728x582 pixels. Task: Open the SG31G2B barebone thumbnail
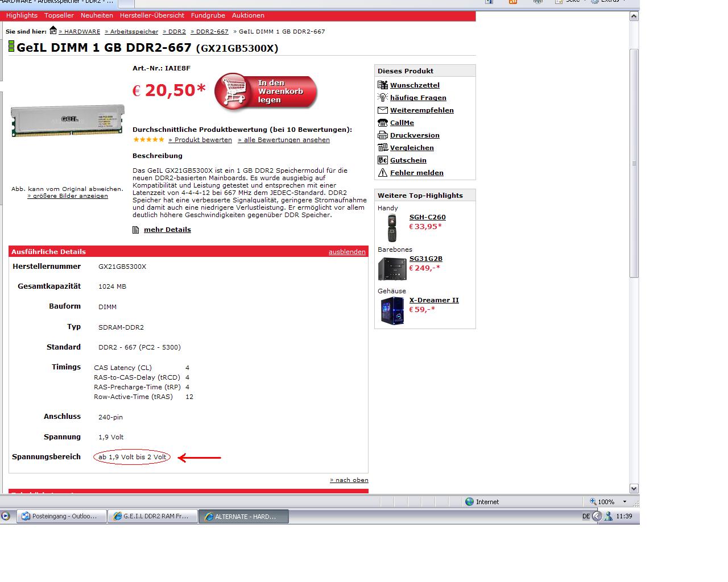click(x=392, y=269)
